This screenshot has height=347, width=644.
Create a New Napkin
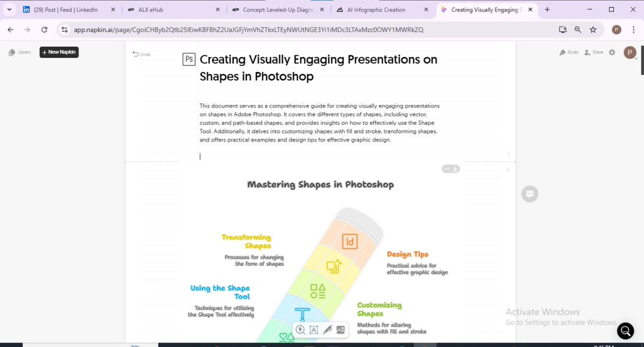pos(59,52)
